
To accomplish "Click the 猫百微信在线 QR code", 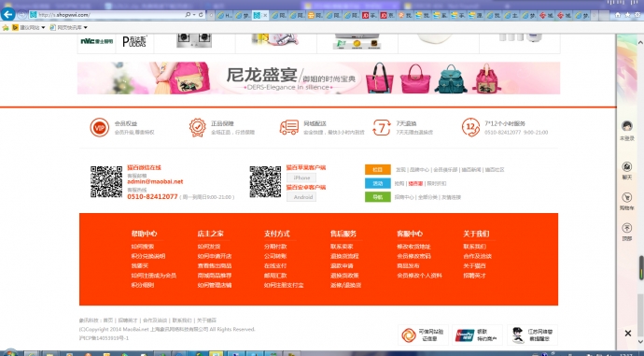I will point(106,181).
